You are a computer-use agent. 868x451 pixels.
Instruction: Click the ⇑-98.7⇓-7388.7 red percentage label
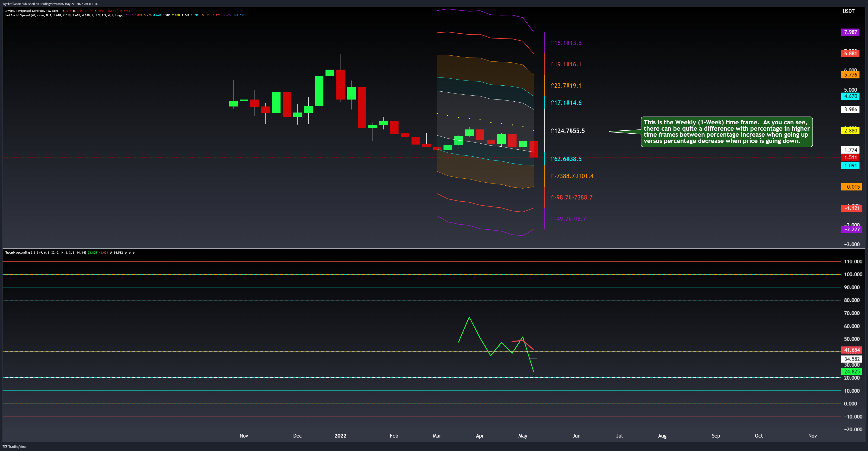click(571, 197)
